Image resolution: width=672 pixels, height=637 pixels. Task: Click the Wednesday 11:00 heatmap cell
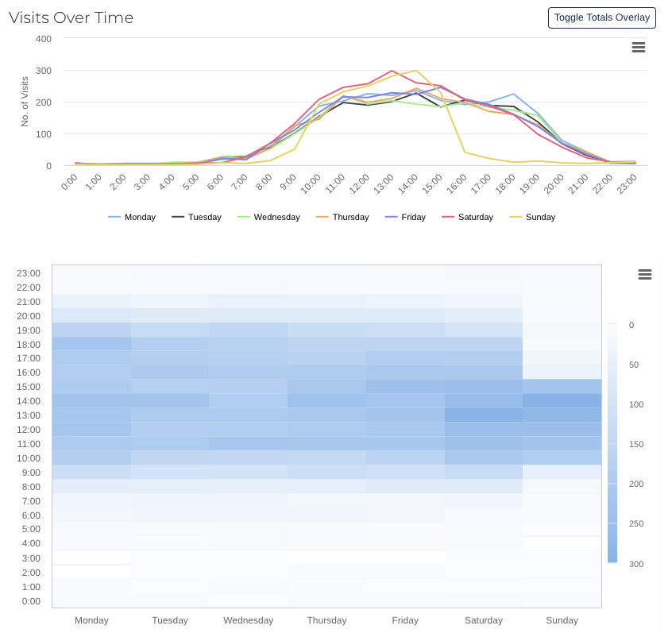point(248,444)
